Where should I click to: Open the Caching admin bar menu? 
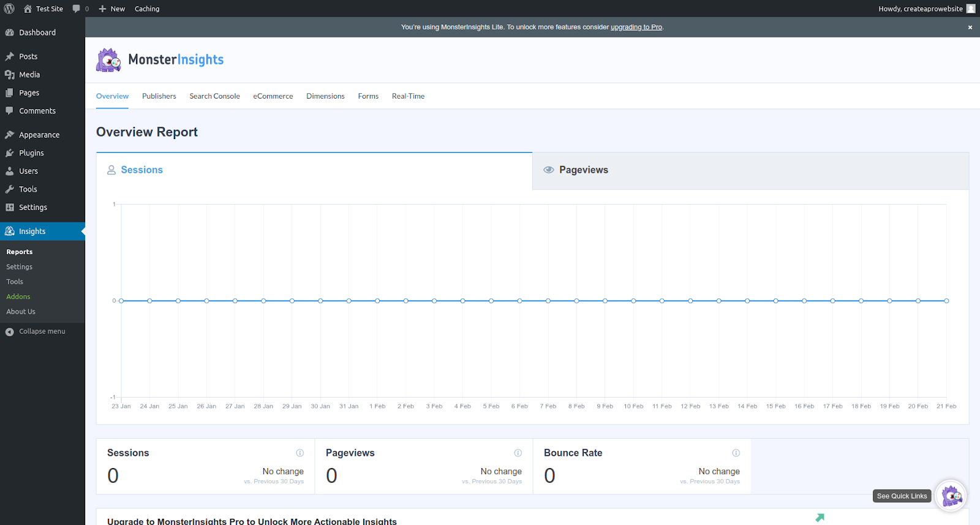(147, 9)
